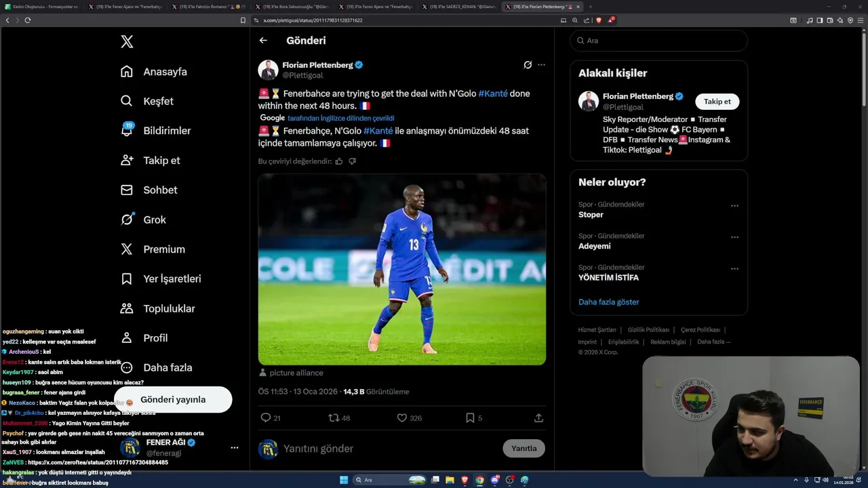Image resolution: width=868 pixels, height=488 pixels.
Task: Open Keşfet explore page
Action: coord(147,101)
